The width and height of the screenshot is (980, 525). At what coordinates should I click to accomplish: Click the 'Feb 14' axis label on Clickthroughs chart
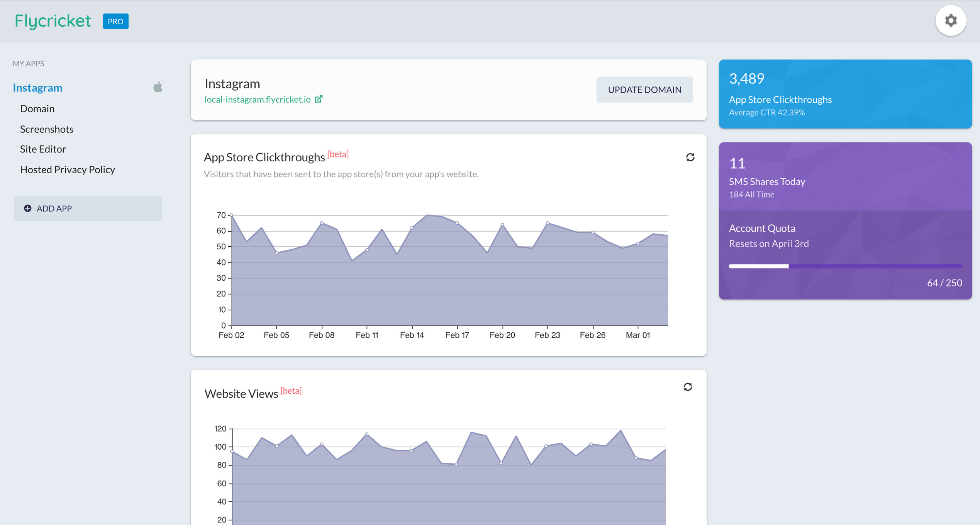click(x=412, y=335)
